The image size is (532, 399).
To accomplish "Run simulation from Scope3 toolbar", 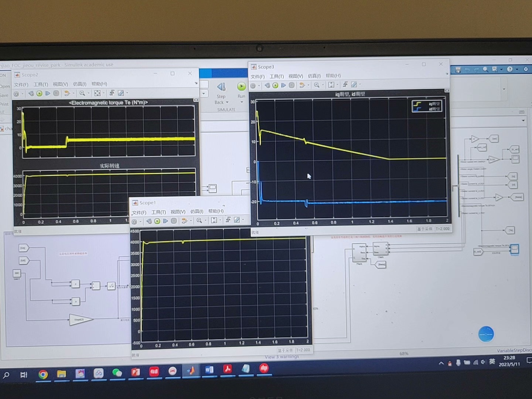I will point(275,85).
